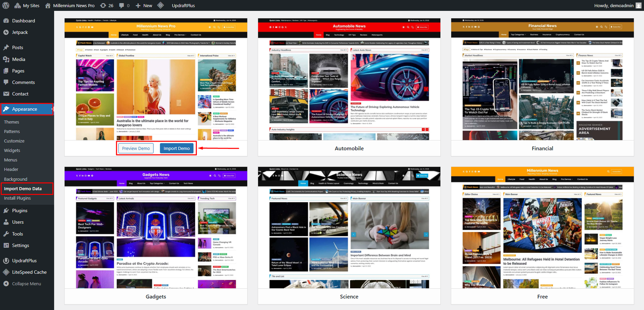
Task: Click the Preview Demo button
Action: coord(136,149)
